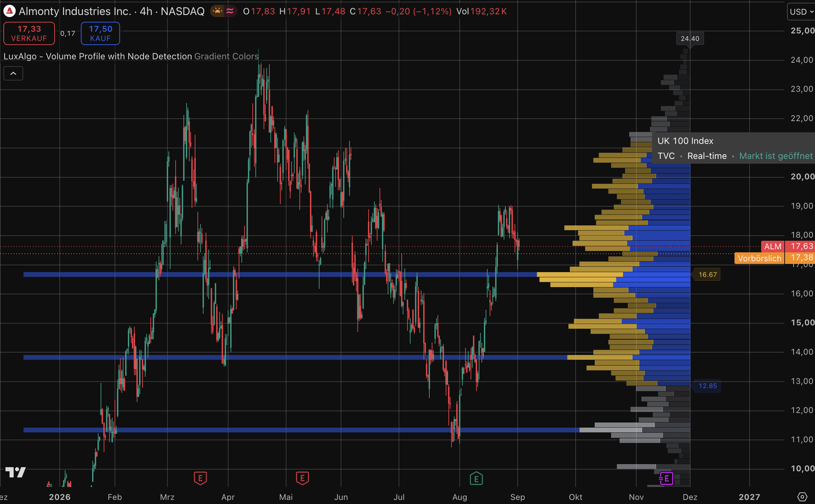The width and height of the screenshot is (815, 504).
Task: Click the 18,00 price axis label
Action: (x=802, y=235)
